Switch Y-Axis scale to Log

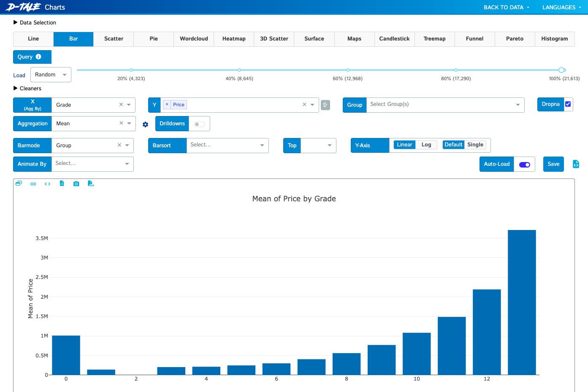(x=426, y=145)
